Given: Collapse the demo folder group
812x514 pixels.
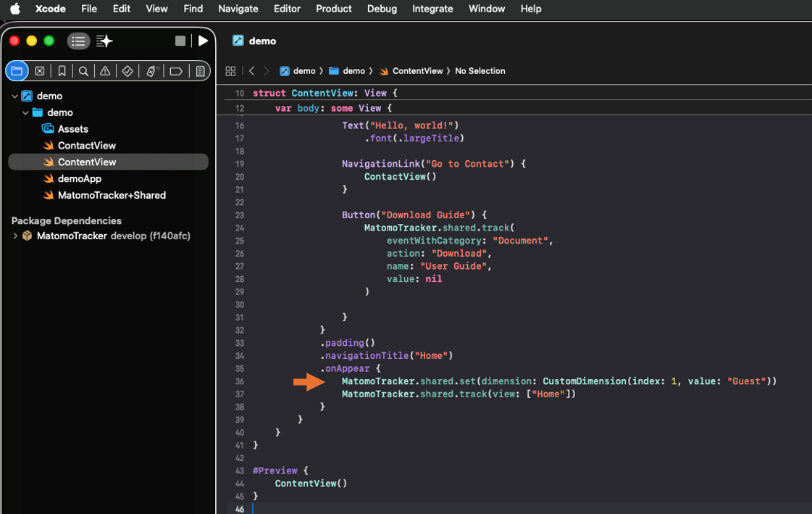Looking at the screenshot, I should (x=25, y=112).
